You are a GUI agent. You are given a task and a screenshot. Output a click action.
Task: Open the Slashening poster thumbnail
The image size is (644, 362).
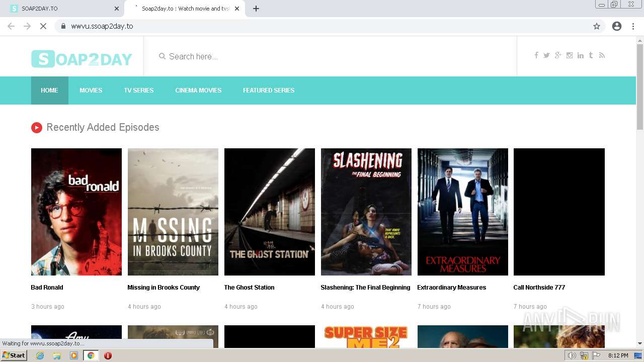coord(366,212)
